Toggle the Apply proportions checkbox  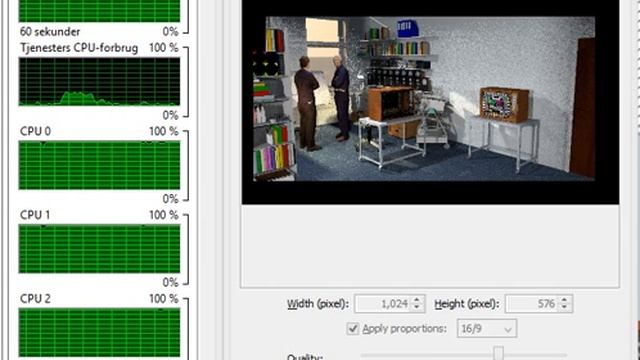coord(353,329)
